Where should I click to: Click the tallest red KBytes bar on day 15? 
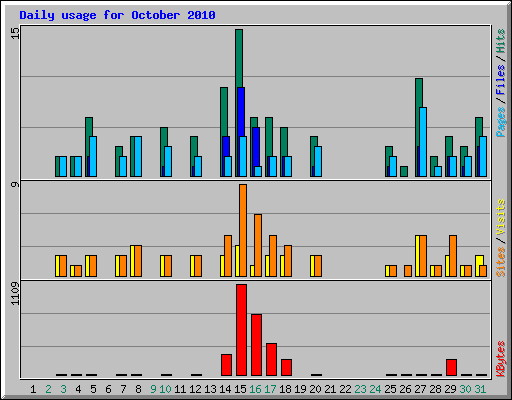tap(242, 330)
